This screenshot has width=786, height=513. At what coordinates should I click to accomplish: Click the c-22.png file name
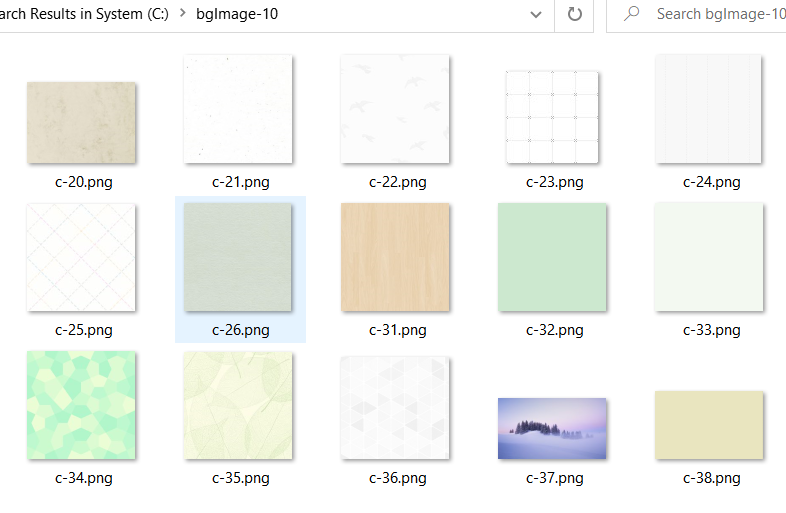tap(398, 182)
